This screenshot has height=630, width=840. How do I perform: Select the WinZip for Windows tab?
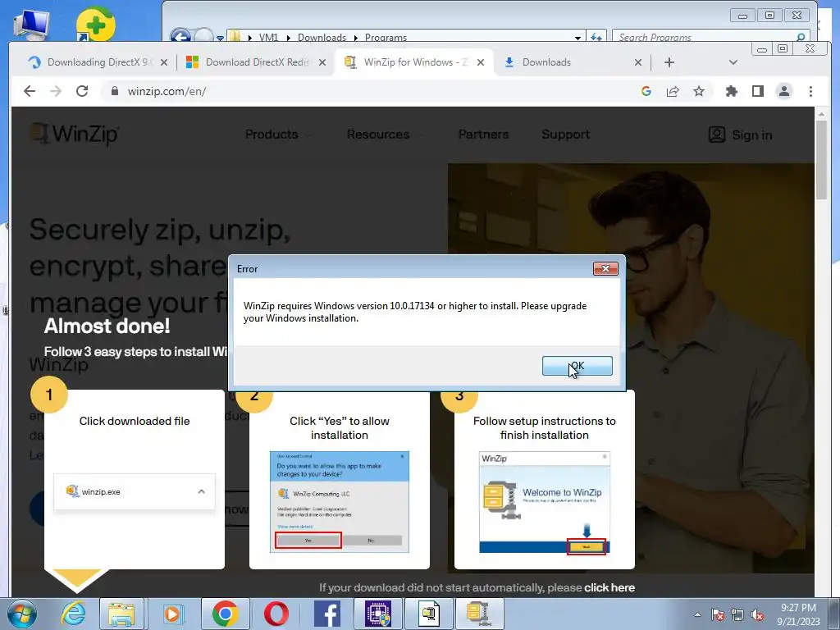[413, 62]
